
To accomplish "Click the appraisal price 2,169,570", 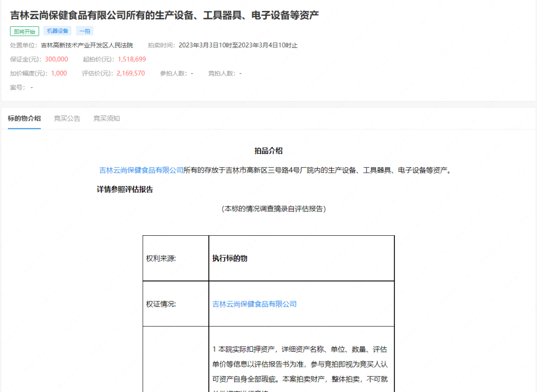I will tap(131, 73).
